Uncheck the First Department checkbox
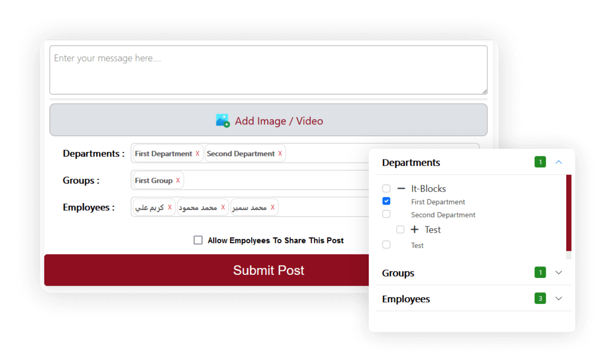Screen dimensions: 606x364 [387, 201]
